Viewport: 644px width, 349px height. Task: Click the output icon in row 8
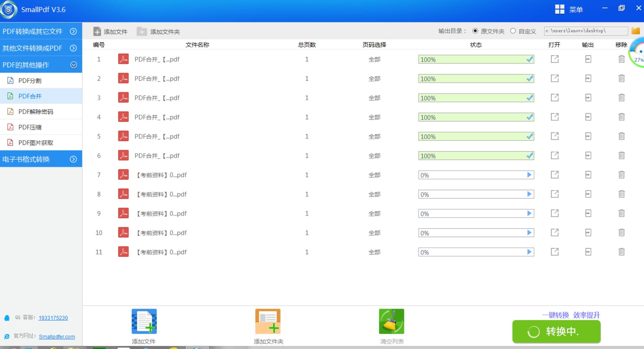pos(588,194)
